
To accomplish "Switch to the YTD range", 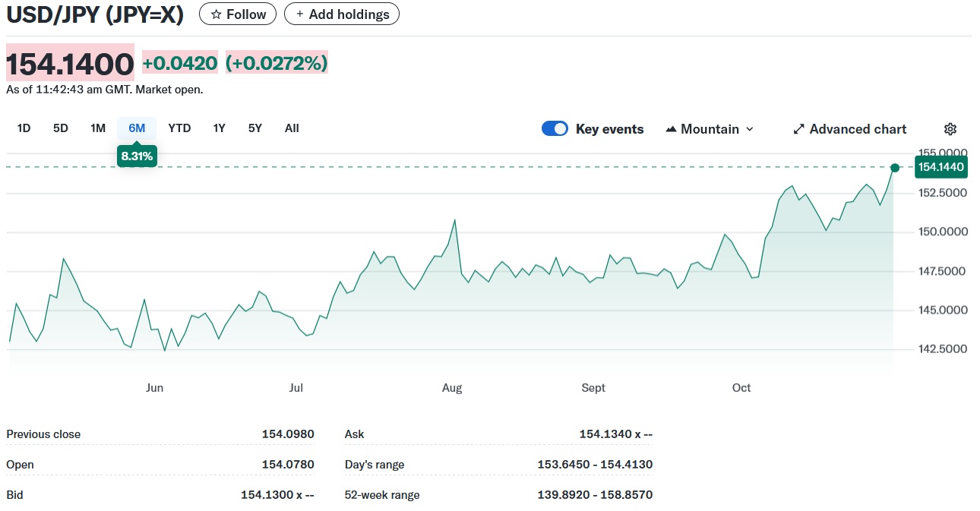I will 179,128.
